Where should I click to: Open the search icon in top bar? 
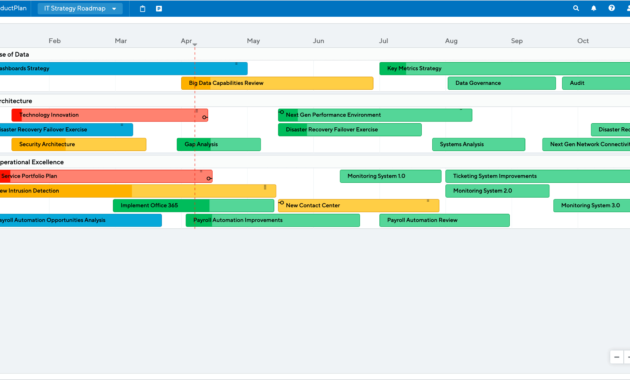click(x=576, y=8)
